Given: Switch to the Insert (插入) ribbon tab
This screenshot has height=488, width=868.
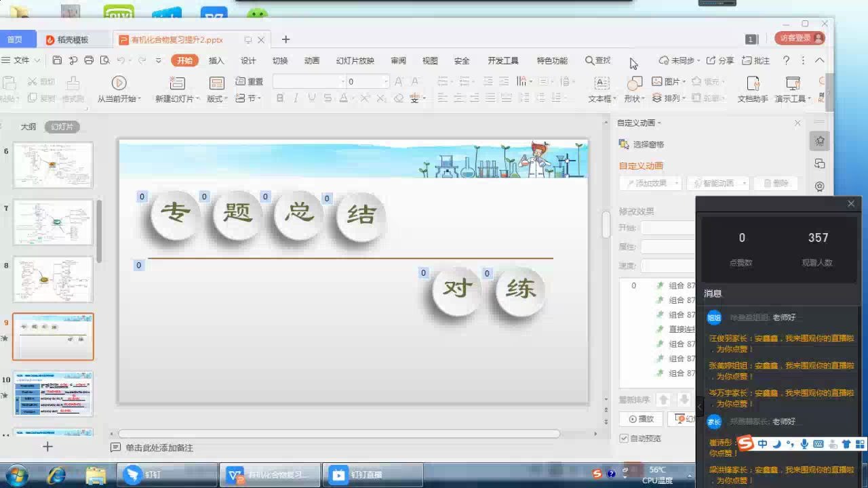Looking at the screenshot, I should coord(216,60).
